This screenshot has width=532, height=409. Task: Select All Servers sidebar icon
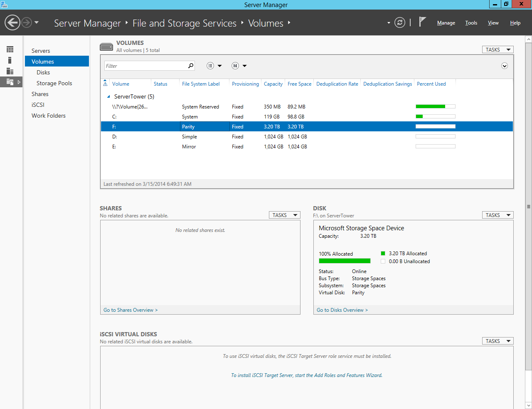click(10, 71)
